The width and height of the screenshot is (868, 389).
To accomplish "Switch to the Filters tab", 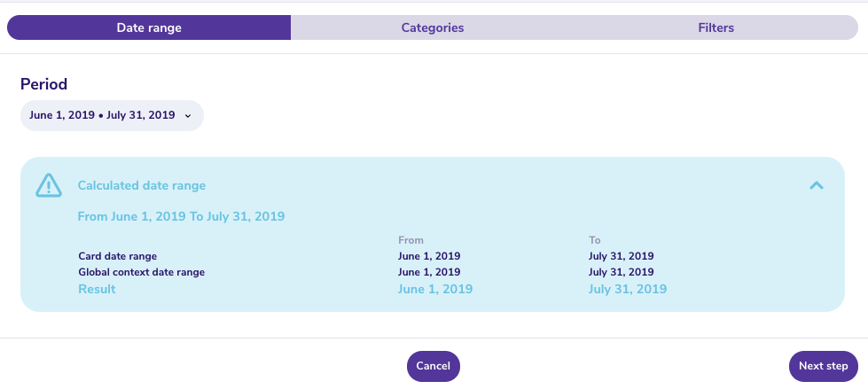I will pyautogui.click(x=716, y=27).
